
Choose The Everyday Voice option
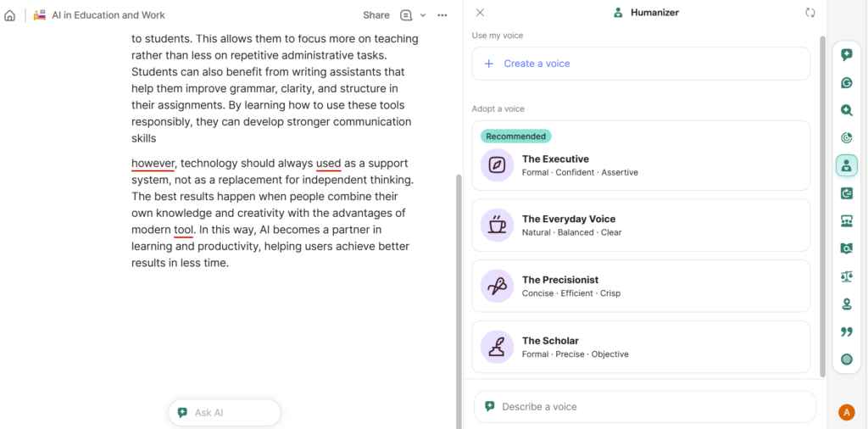pyautogui.click(x=640, y=225)
